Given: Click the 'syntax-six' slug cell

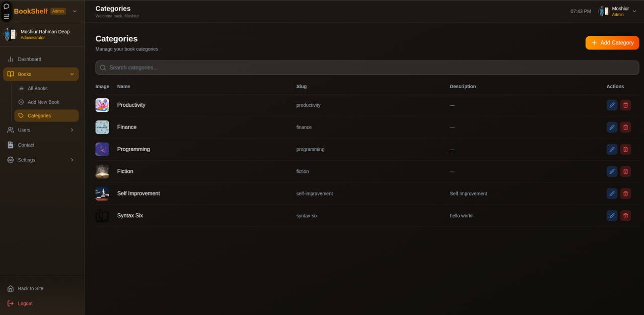Looking at the screenshot, I should 307,216.
